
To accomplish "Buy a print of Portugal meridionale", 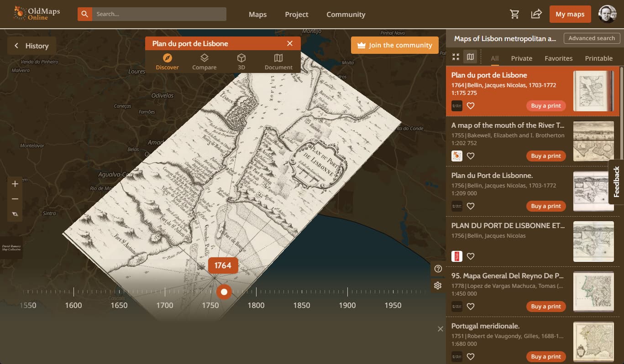I will click(545, 357).
